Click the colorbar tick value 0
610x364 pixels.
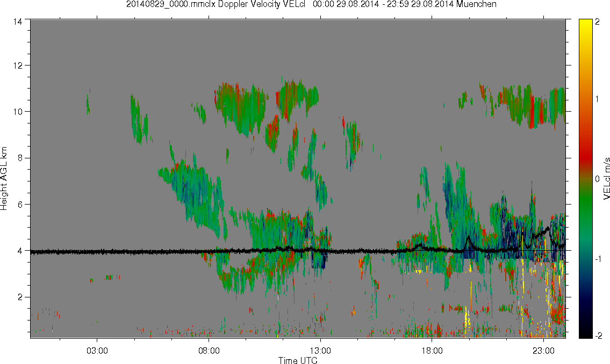click(x=597, y=179)
